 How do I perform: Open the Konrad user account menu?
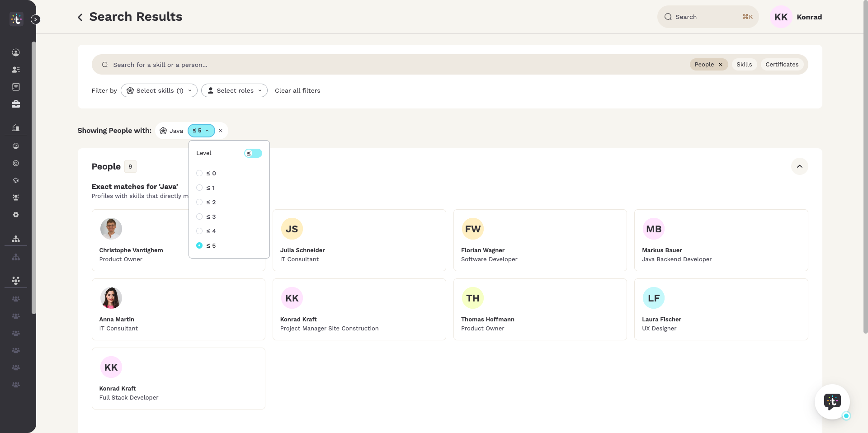click(796, 17)
